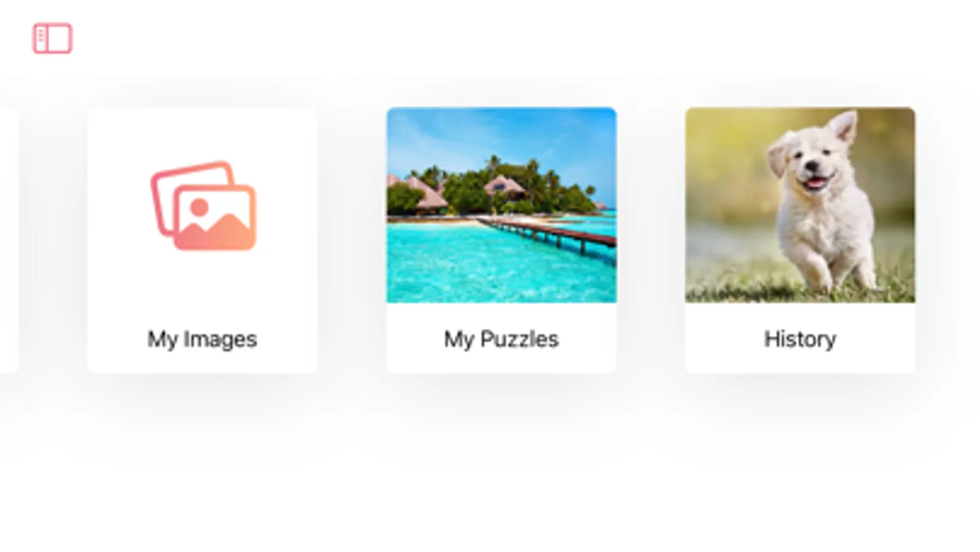Click the stacked photos My Images icon
The width and height of the screenshot is (980, 552).
(203, 205)
